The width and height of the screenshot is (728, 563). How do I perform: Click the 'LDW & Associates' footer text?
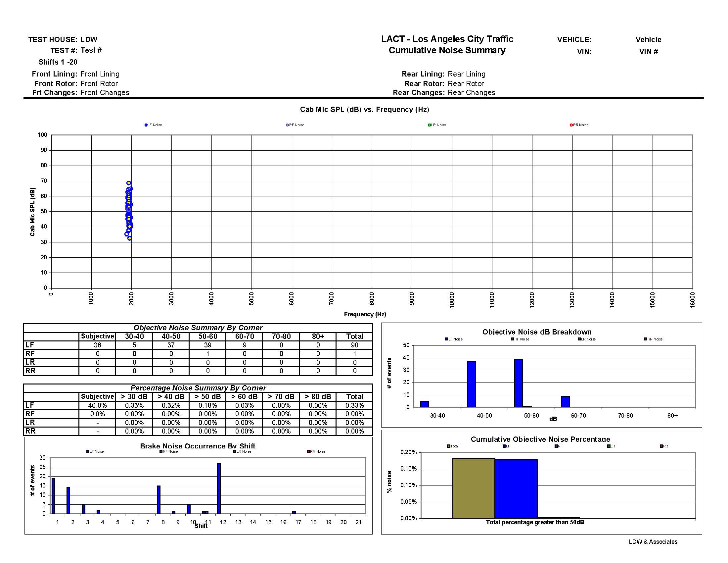tap(653, 542)
